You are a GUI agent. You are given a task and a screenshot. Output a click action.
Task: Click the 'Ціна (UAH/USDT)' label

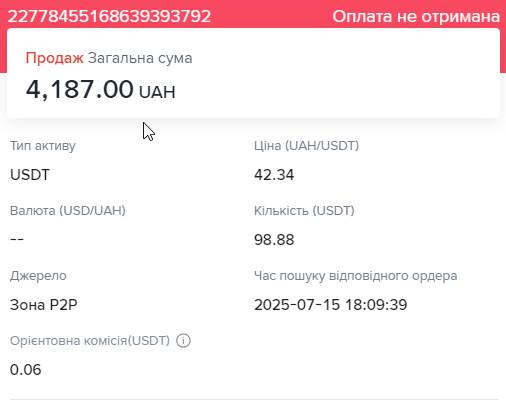[306, 146]
